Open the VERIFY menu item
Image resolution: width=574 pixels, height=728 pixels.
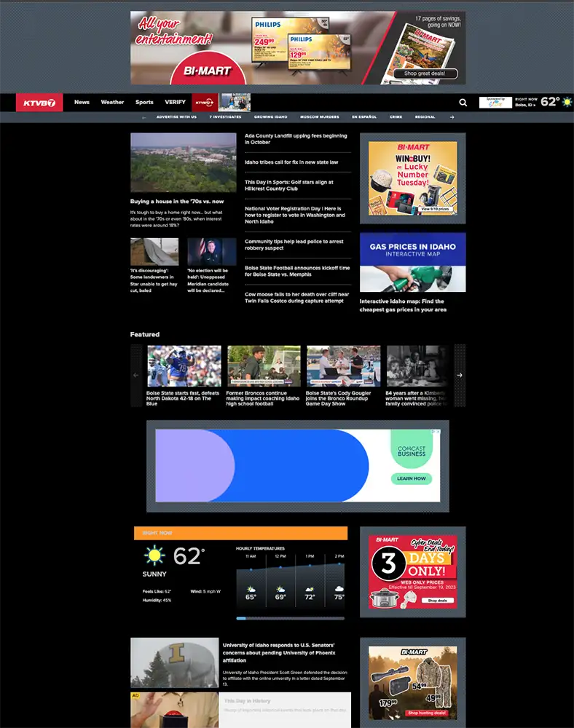(175, 102)
